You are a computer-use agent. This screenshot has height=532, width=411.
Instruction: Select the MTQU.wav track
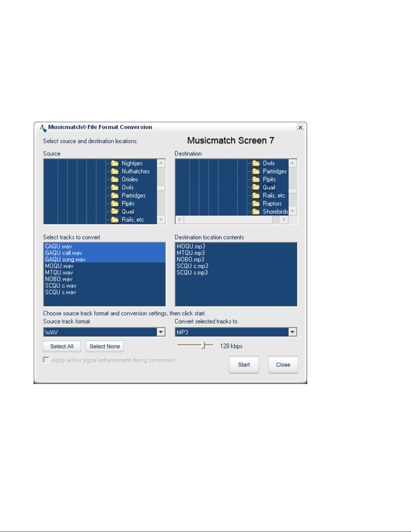click(x=59, y=273)
